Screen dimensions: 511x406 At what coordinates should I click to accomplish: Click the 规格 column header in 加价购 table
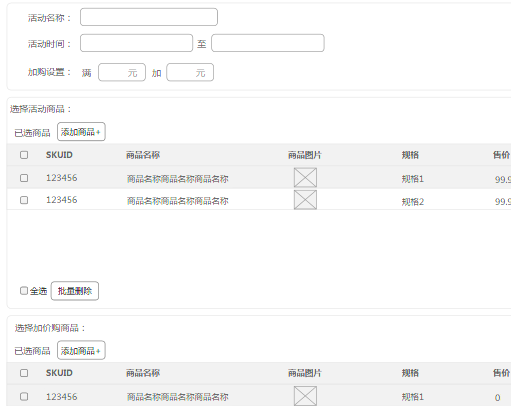point(410,373)
